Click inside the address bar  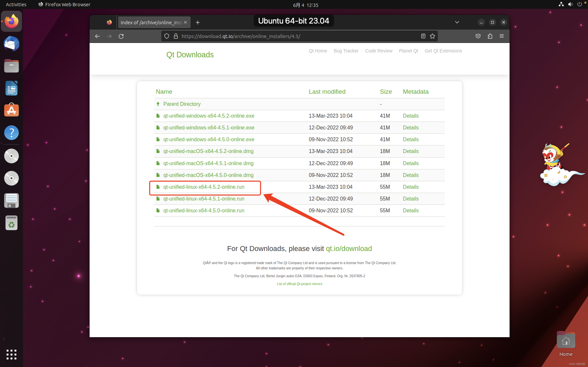(x=292, y=36)
